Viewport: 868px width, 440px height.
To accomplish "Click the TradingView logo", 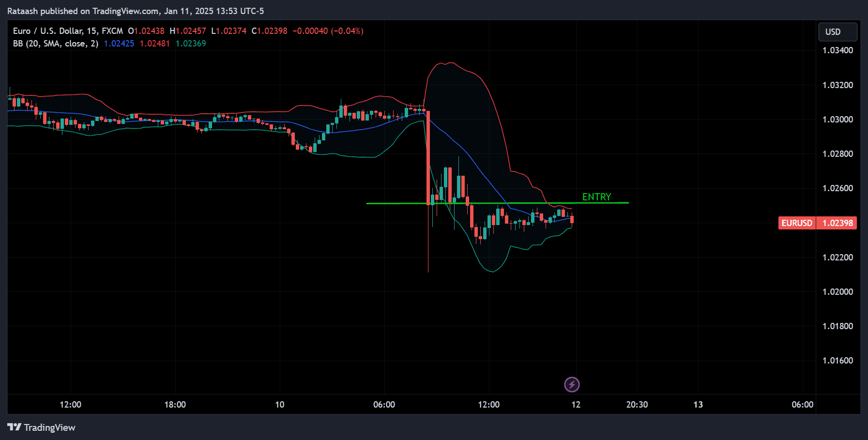I will pos(42,427).
